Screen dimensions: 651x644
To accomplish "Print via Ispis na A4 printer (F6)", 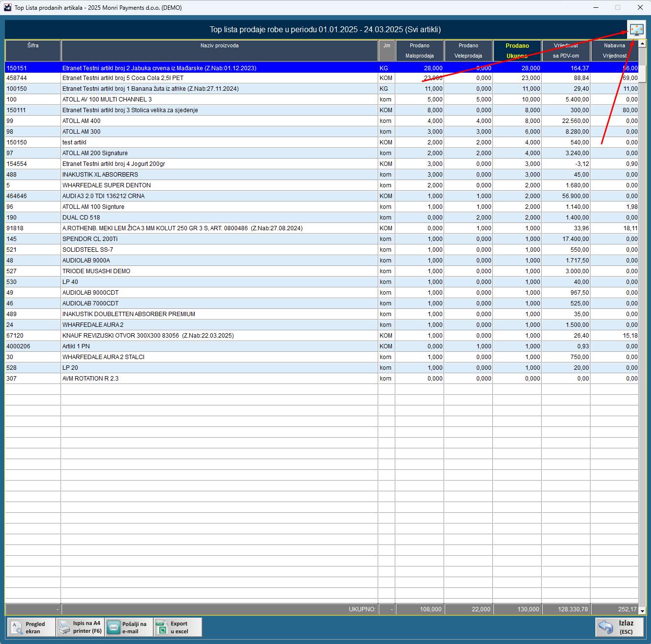I will (x=80, y=627).
